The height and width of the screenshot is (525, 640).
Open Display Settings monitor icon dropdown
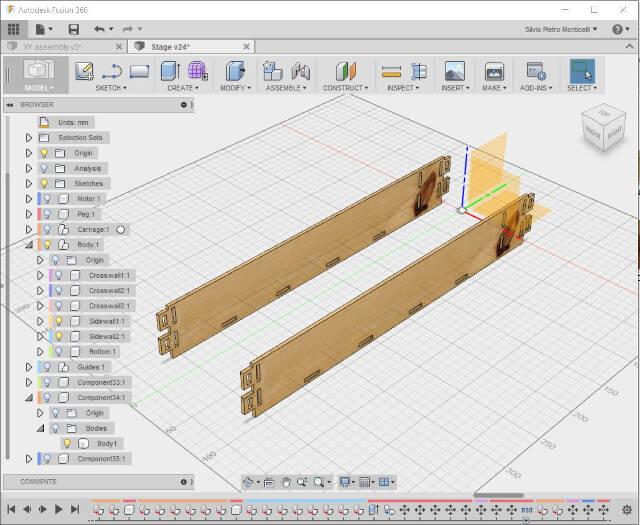point(347,482)
